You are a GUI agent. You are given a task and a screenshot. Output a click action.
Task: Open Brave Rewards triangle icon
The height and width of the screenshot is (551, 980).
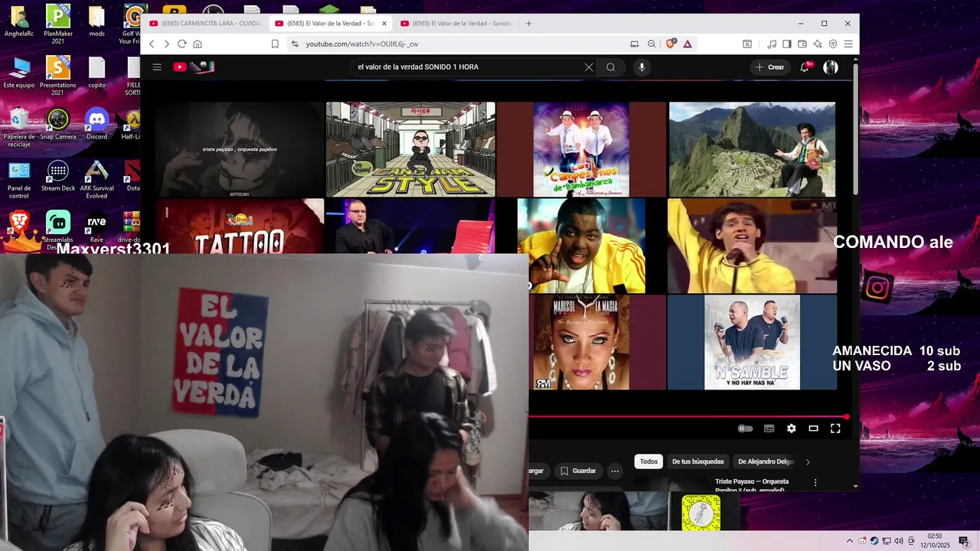(688, 44)
